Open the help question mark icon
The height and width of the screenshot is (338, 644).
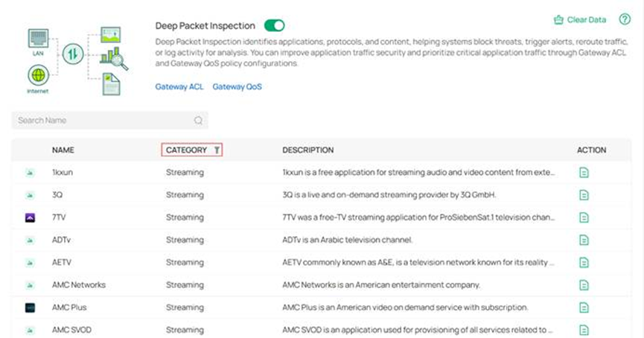point(625,19)
